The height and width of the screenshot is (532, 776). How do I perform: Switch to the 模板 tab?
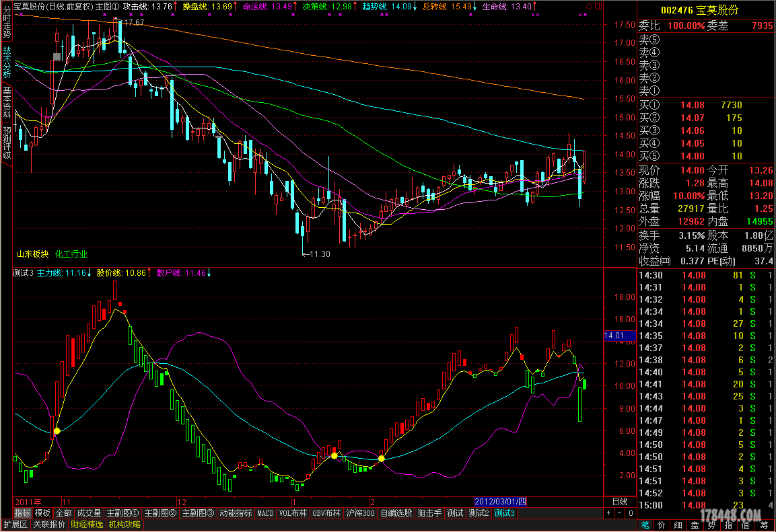[x=42, y=513]
